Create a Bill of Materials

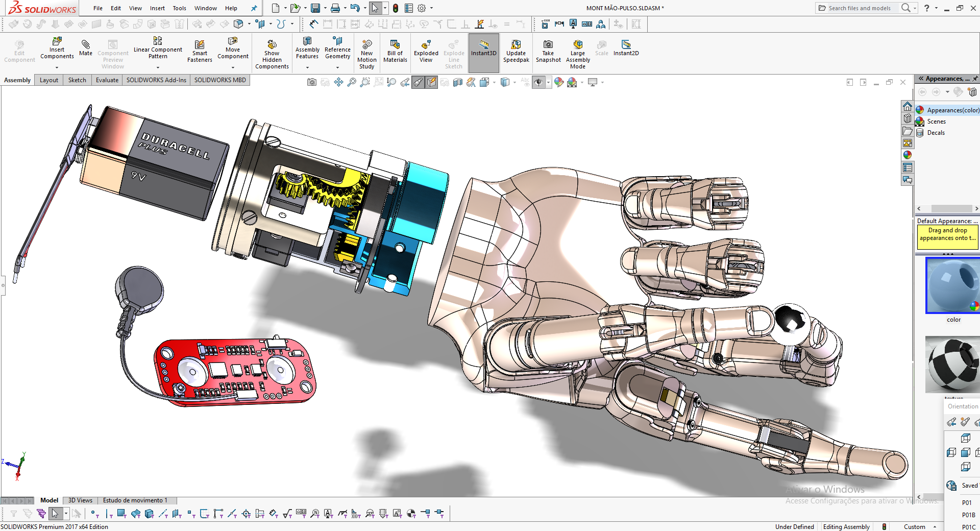coord(395,51)
